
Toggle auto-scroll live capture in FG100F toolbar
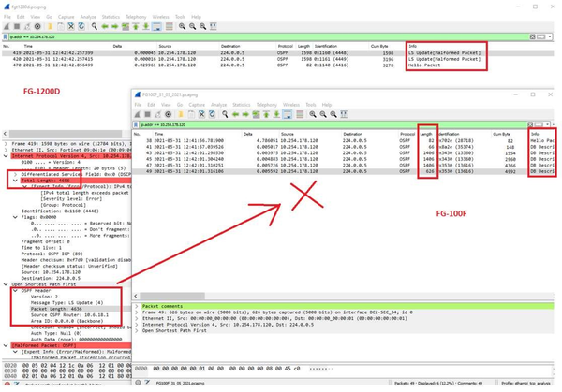pyautogui.click(x=288, y=114)
